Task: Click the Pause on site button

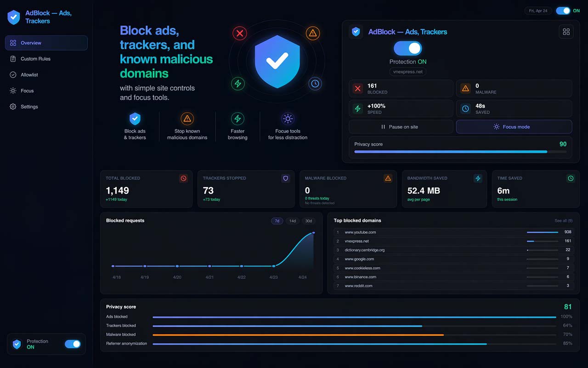Action: tap(401, 127)
